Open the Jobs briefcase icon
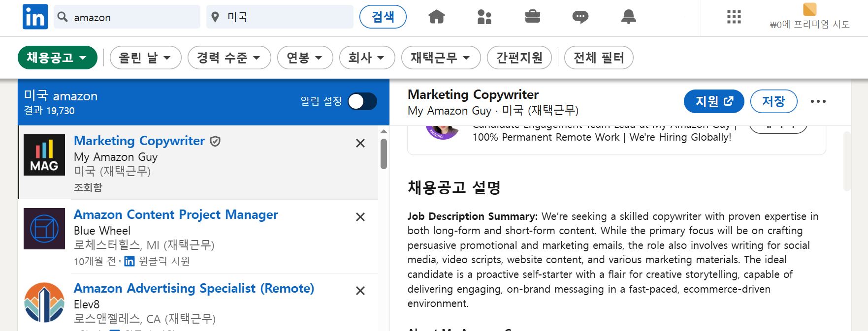 pyautogui.click(x=532, y=17)
